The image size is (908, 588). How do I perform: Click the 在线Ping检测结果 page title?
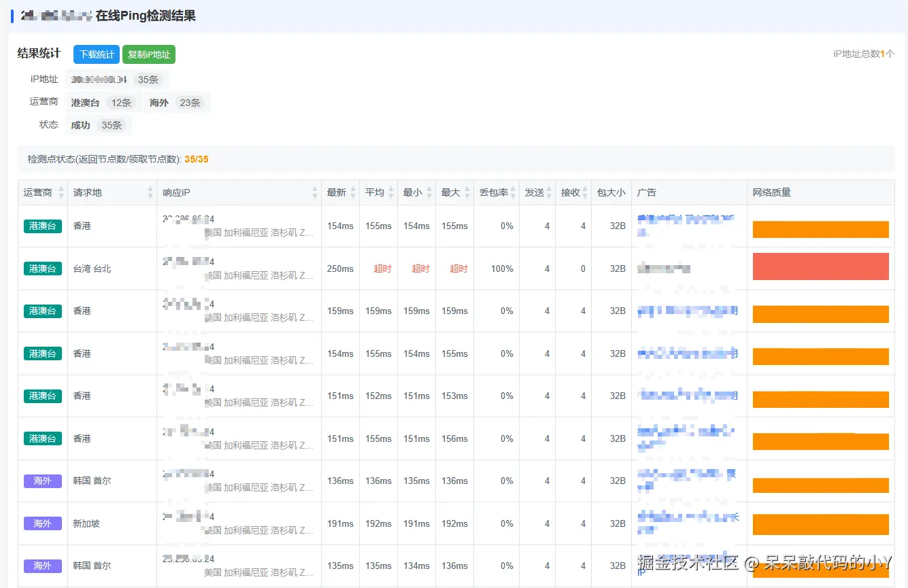(146, 16)
